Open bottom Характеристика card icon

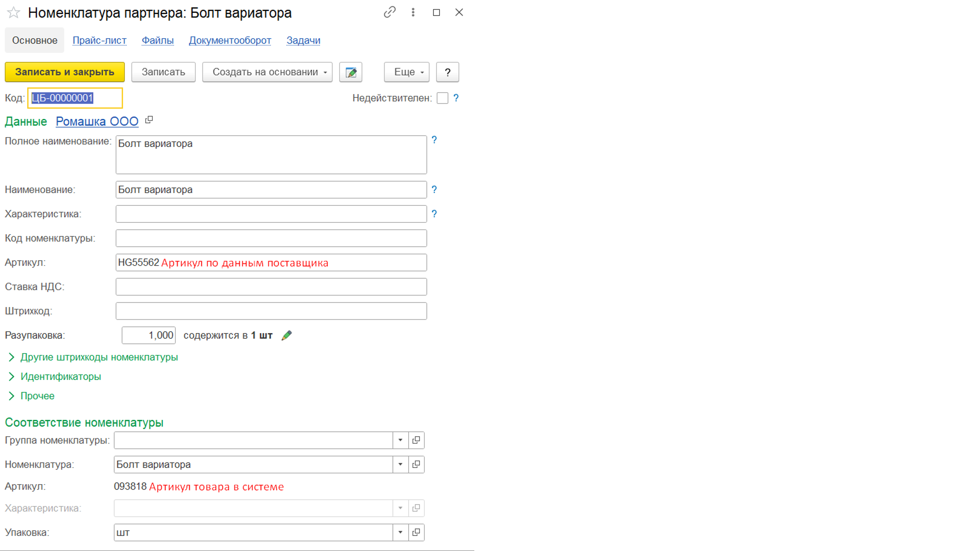[x=416, y=508]
